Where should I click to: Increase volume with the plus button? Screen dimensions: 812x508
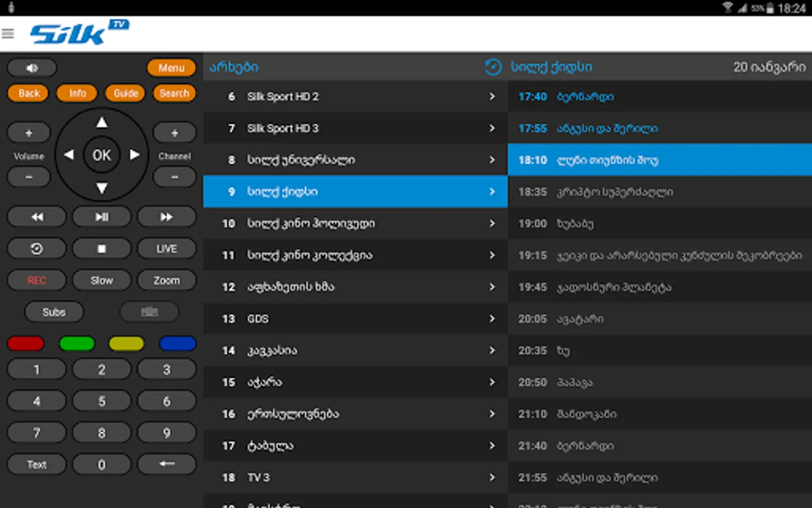coord(29,133)
